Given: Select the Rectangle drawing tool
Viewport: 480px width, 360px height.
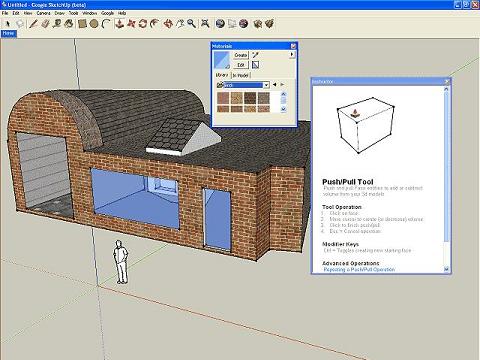Looking at the screenshot, I should (82, 24).
